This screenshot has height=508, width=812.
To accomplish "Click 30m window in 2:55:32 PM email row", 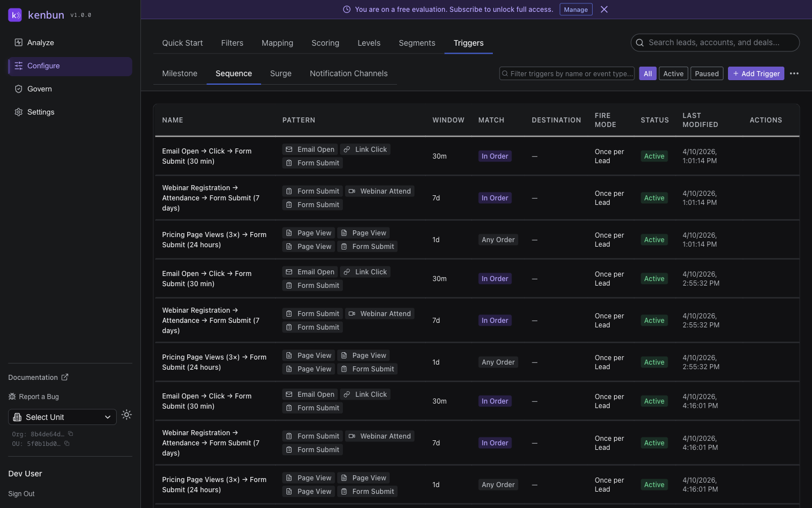I will [x=439, y=279].
